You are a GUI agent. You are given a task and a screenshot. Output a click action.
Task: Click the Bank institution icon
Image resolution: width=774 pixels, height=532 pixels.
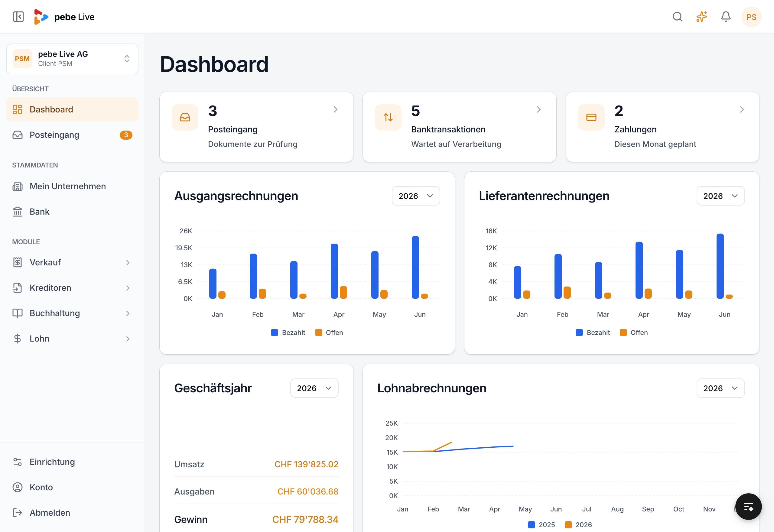(x=17, y=211)
